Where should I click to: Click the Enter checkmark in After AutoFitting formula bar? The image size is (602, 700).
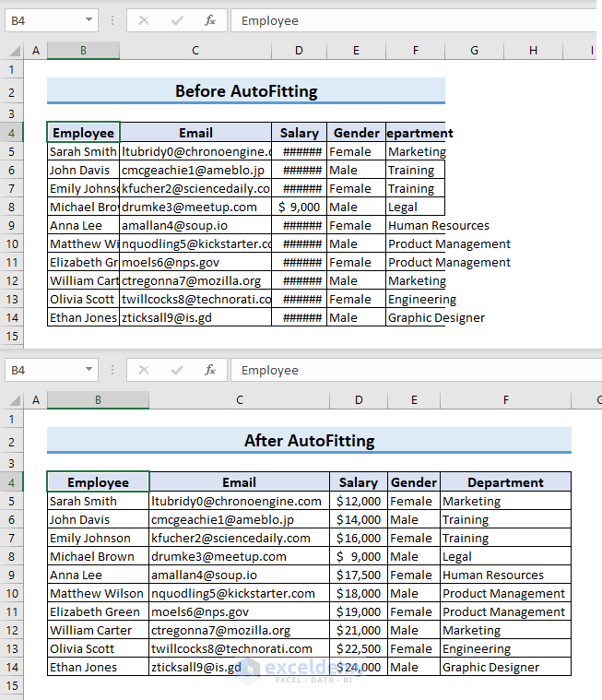pos(177,370)
